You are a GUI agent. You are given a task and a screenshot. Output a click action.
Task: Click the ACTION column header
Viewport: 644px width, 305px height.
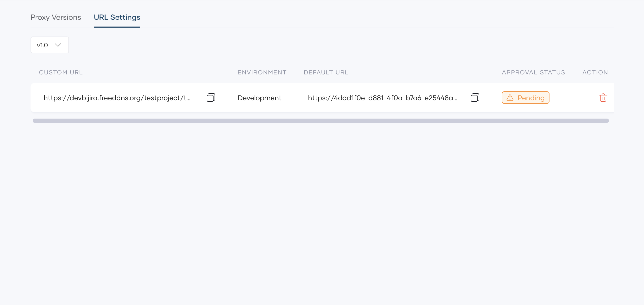tap(595, 72)
